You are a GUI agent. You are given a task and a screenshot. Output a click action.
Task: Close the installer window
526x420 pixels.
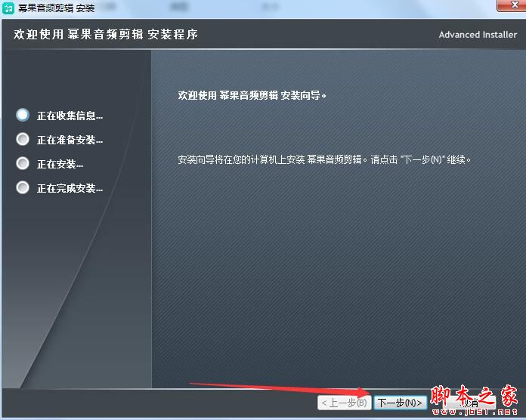(511, 5)
